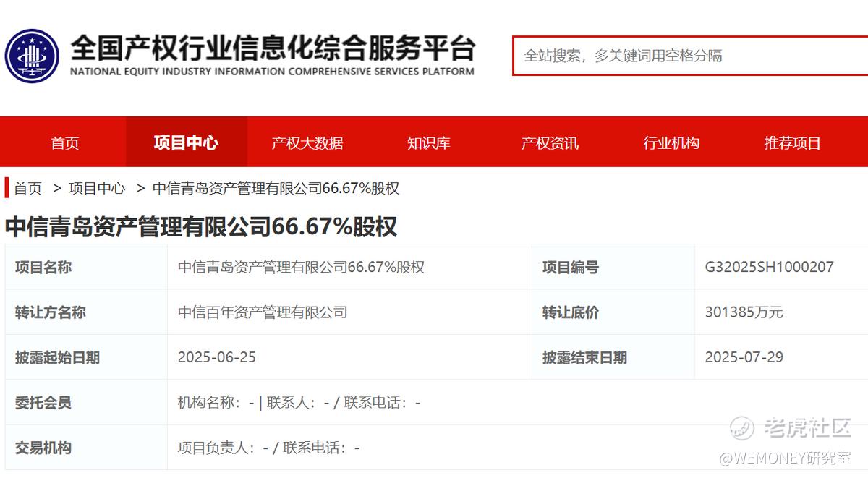
Task: Open the 产权大数据 navigation tab
Action: point(307,142)
